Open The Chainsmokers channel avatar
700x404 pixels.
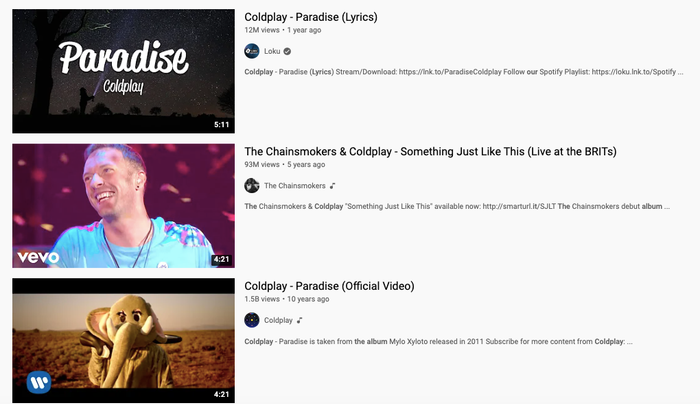point(252,186)
